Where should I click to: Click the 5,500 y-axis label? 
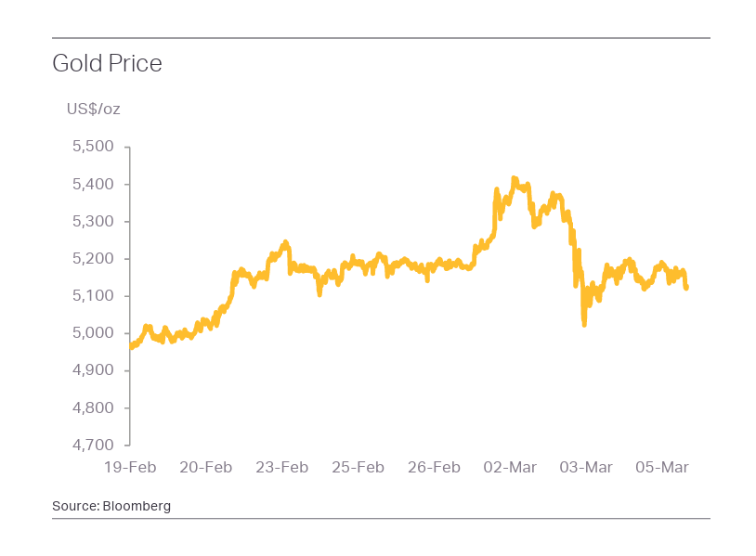pyautogui.click(x=92, y=147)
